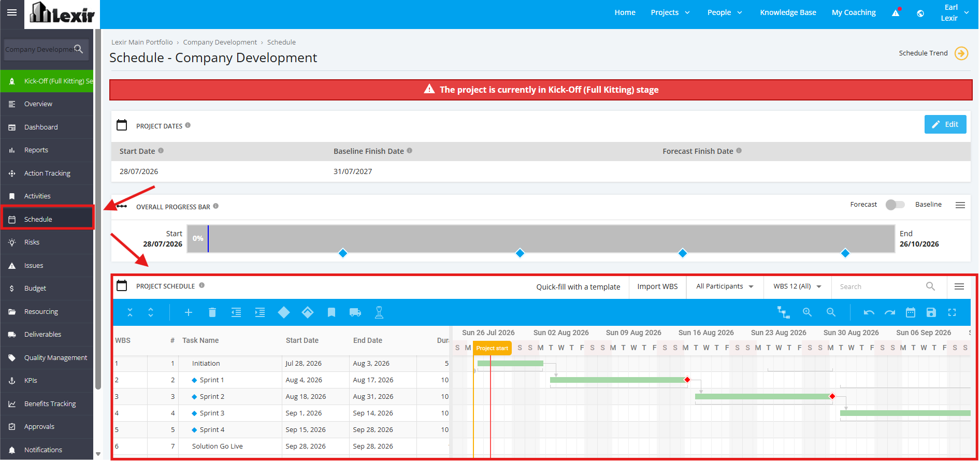Open Risks in the sidebar

(x=47, y=242)
